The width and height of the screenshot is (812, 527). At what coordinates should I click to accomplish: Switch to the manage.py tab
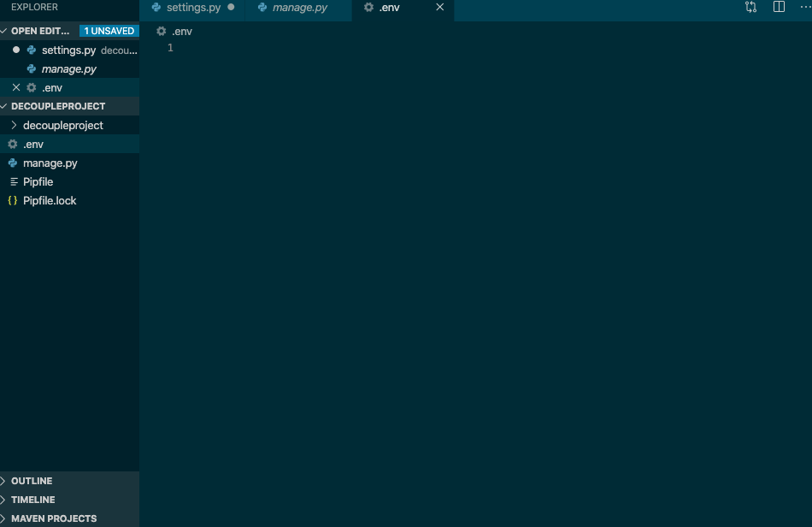point(300,7)
